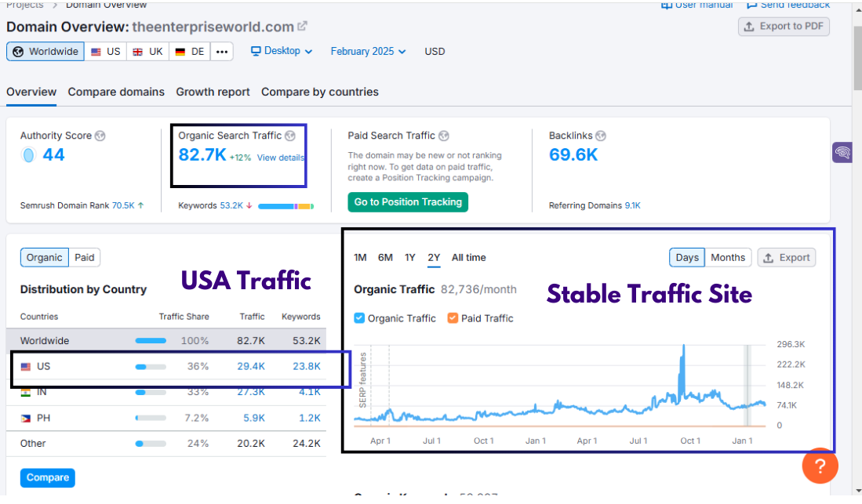The image size is (862, 504).
Task: Uncheck the Paid Traffic checkbox
Action: pyautogui.click(x=453, y=318)
